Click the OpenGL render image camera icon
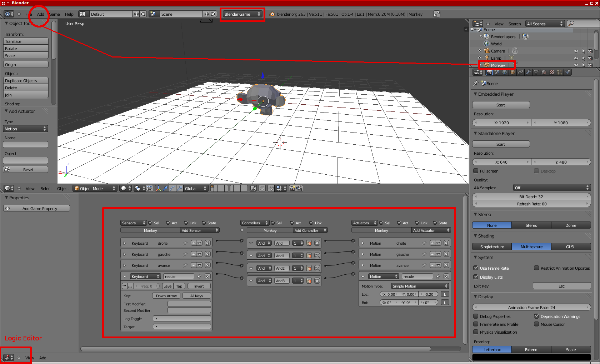This screenshot has width=600, height=364. point(292,188)
